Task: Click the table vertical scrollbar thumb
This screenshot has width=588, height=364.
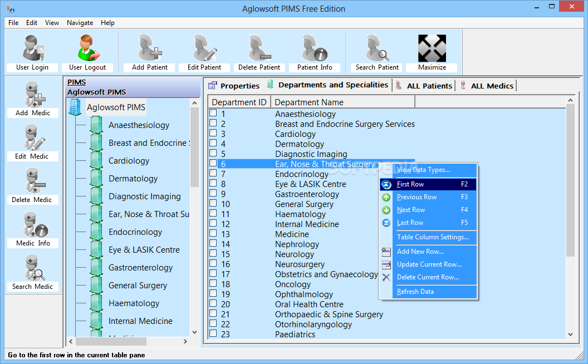Action: (x=570, y=181)
